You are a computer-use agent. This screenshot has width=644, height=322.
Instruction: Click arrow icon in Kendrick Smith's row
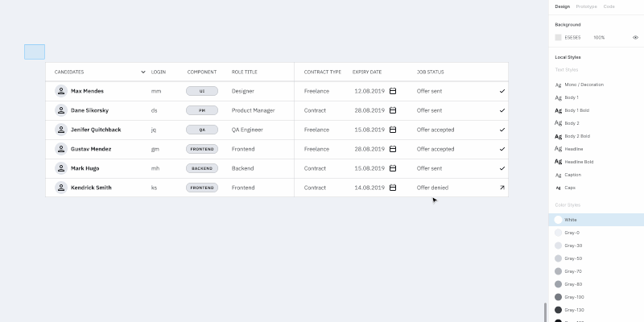click(502, 188)
